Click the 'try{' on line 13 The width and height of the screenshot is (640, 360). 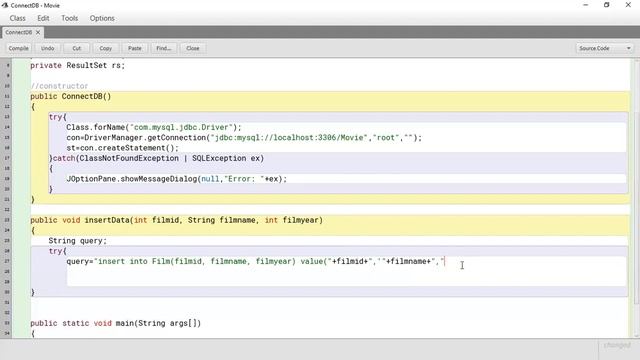pyautogui.click(x=58, y=117)
